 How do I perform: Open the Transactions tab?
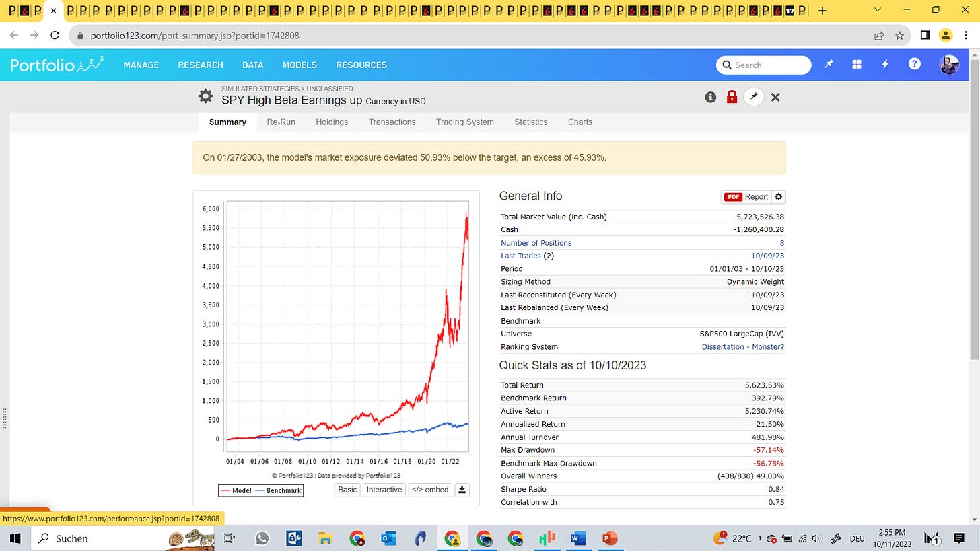point(392,122)
